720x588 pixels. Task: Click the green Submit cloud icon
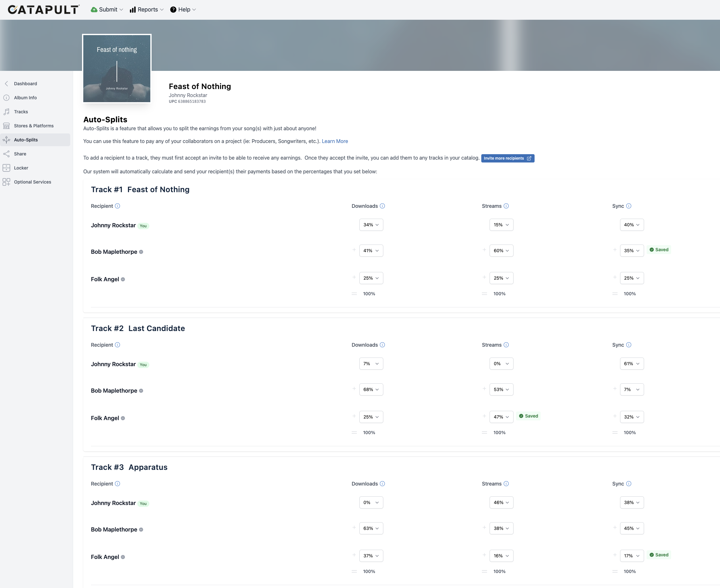(x=94, y=10)
